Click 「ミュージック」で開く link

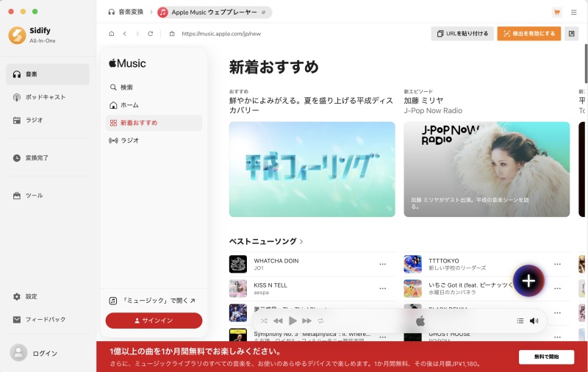click(152, 301)
